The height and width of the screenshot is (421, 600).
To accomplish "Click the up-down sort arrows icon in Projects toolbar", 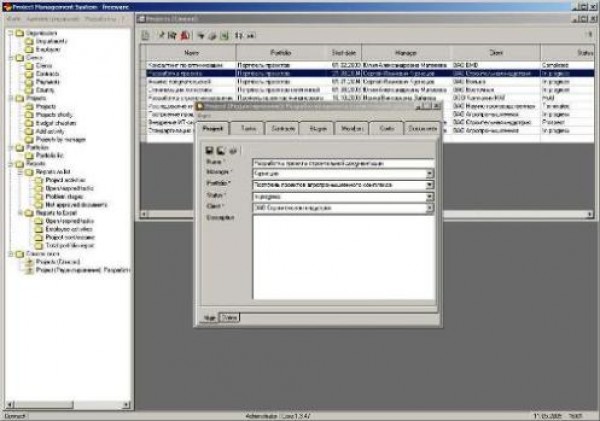I will pos(238,36).
